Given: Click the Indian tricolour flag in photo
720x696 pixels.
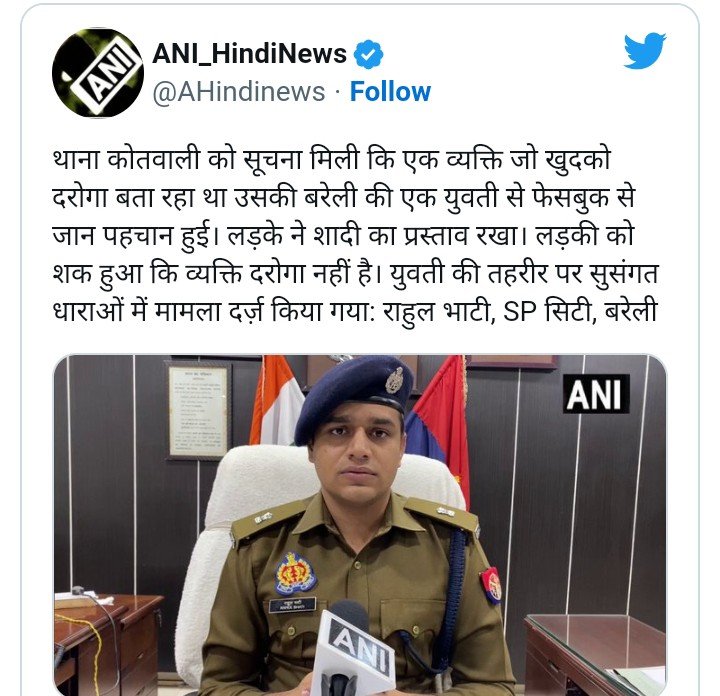Looking at the screenshot, I should pyautogui.click(x=275, y=401).
